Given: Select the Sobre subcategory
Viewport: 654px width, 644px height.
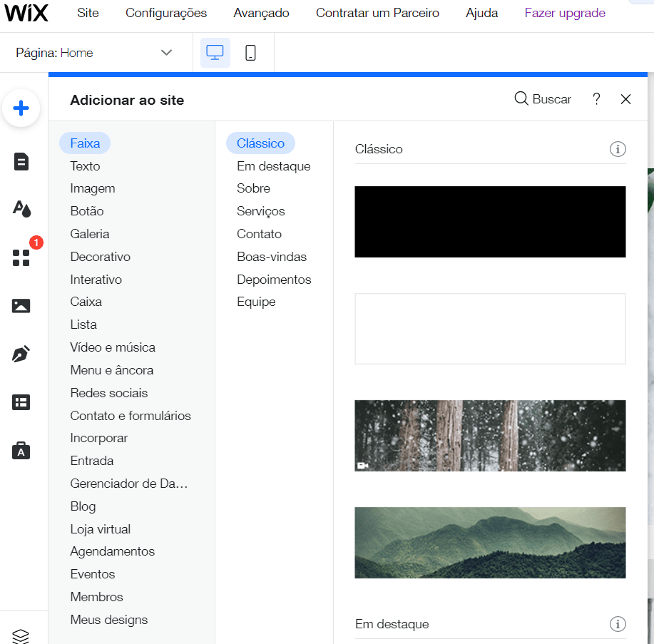Looking at the screenshot, I should [254, 188].
